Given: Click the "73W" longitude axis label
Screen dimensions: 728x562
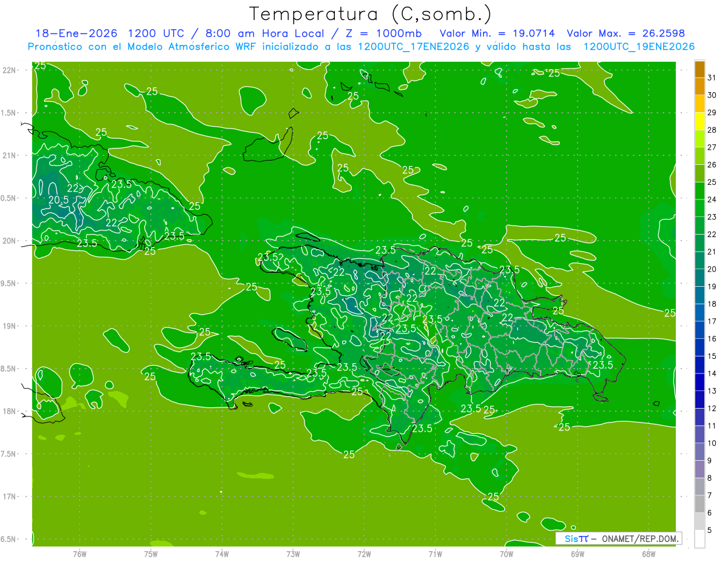Looking at the screenshot, I should pos(293,554).
